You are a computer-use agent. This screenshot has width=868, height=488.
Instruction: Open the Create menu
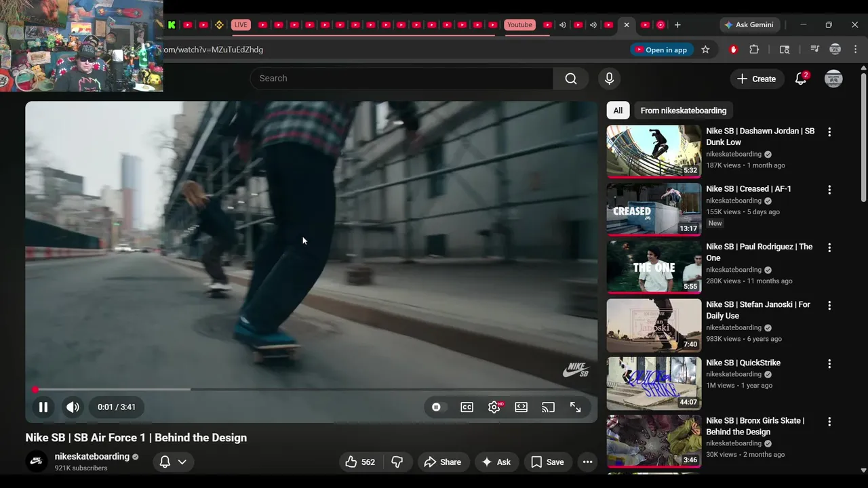coord(757,79)
